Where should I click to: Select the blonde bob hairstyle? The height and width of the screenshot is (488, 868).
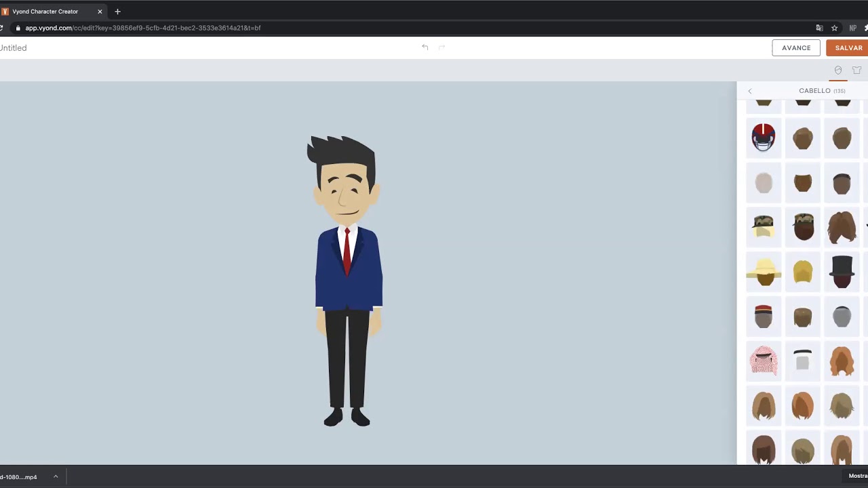803,271
